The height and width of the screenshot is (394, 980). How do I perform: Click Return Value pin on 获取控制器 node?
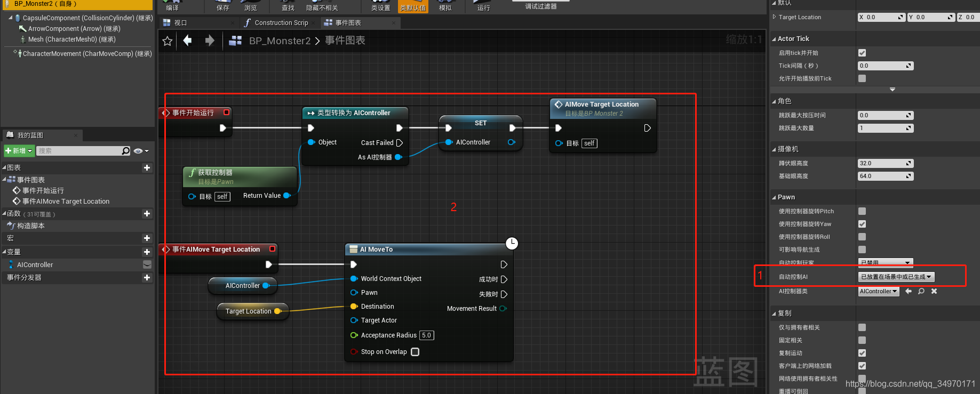tap(287, 196)
